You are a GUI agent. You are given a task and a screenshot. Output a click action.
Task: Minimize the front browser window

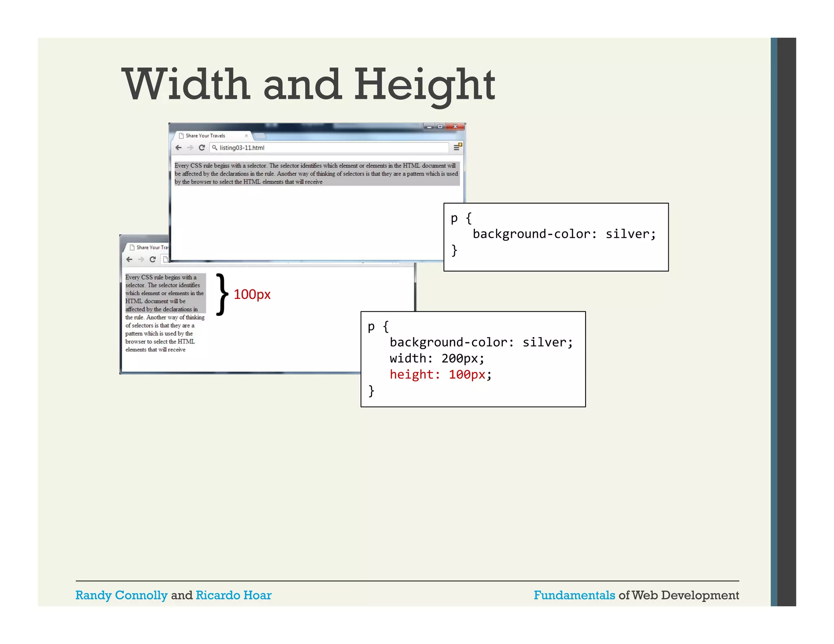click(429, 127)
